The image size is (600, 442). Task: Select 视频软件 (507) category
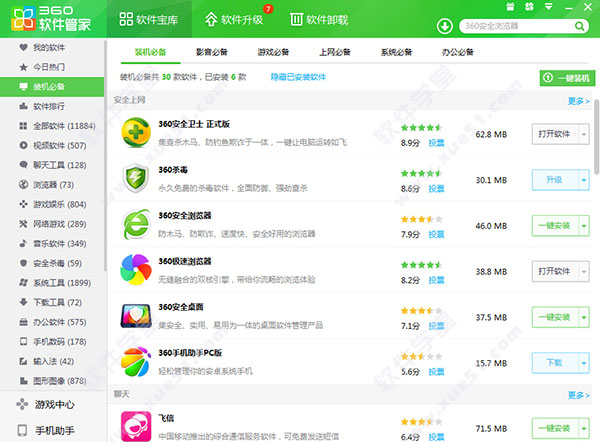click(52, 145)
